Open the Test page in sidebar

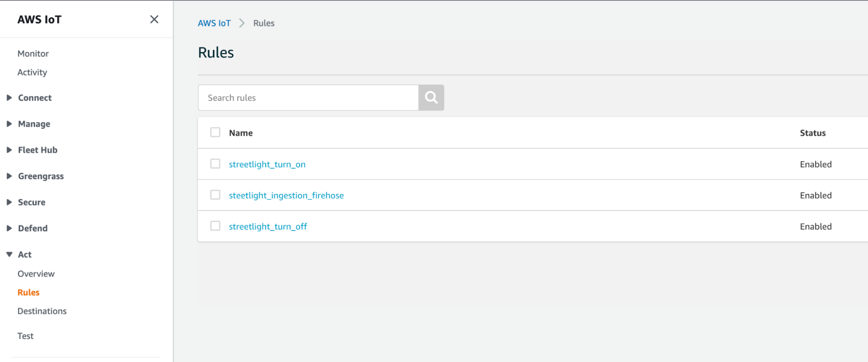coord(26,336)
